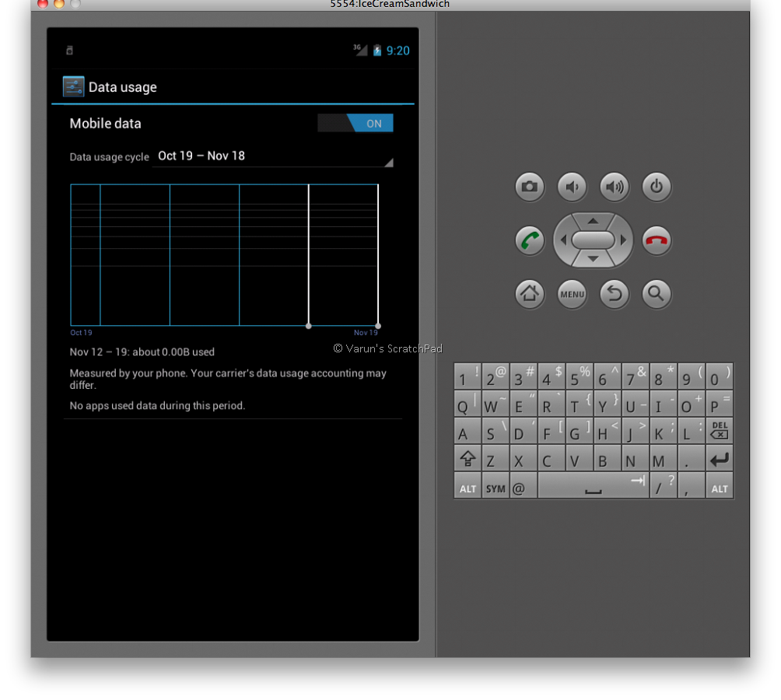Click the D-pad center select button
The width and height of the screenshot is (781, 700).
point(593,240)
